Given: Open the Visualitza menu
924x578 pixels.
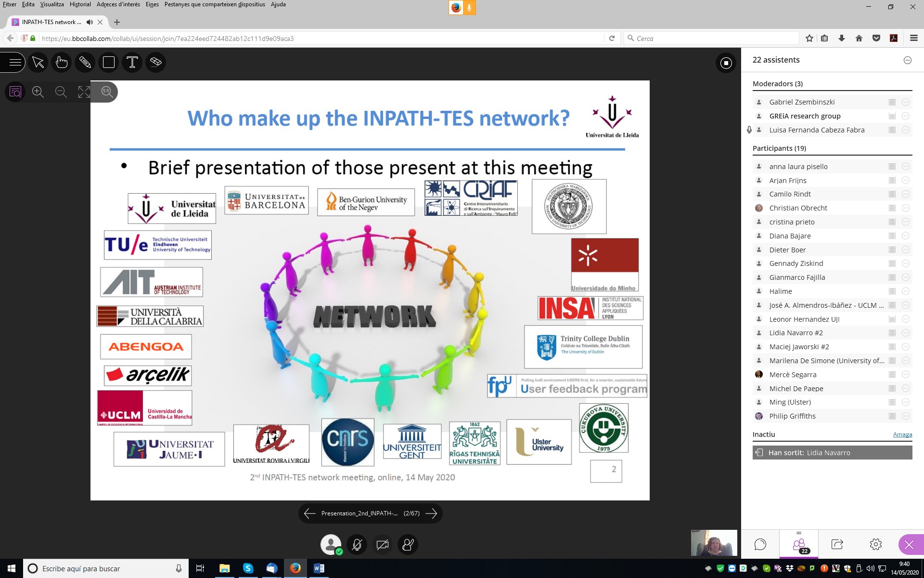Looking at the screenshot, I should click(x=52, y=4).
